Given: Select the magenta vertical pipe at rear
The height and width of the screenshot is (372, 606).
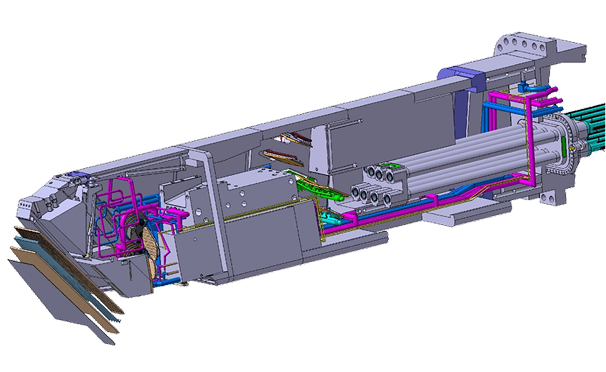Looking at the screenshot, I should tap(529, 139).
